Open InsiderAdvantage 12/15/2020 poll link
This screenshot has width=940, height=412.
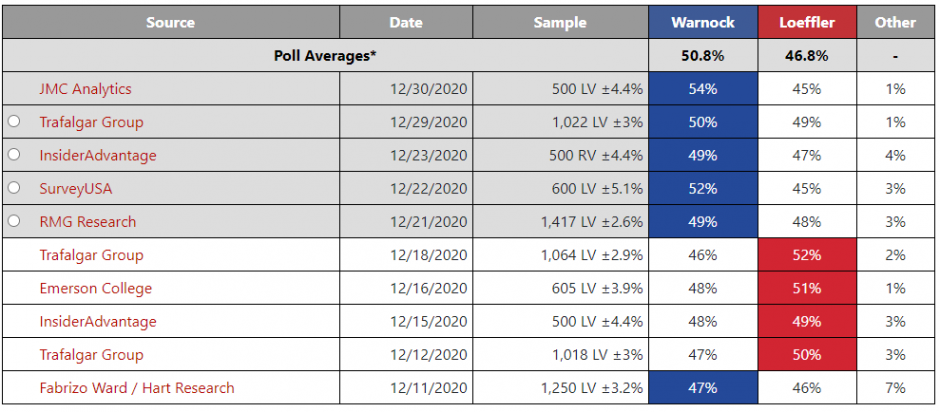(x=98, y=321)
